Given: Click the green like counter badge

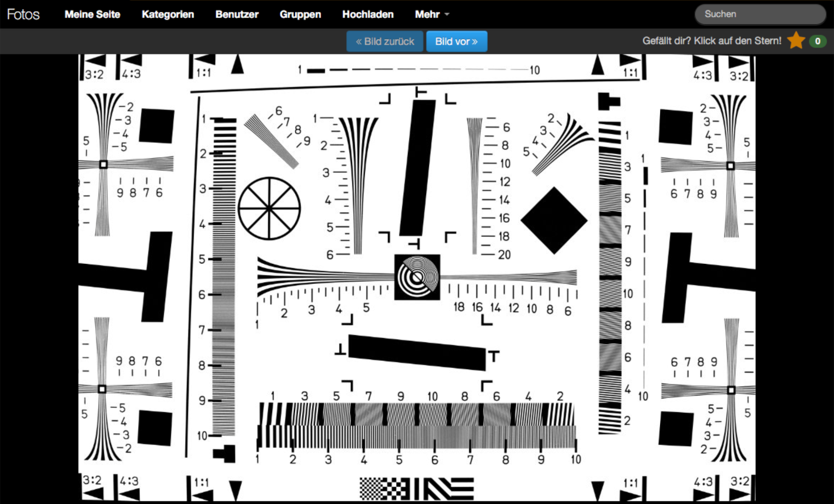Looking at the screenshot, I should [x=818, y=41].
